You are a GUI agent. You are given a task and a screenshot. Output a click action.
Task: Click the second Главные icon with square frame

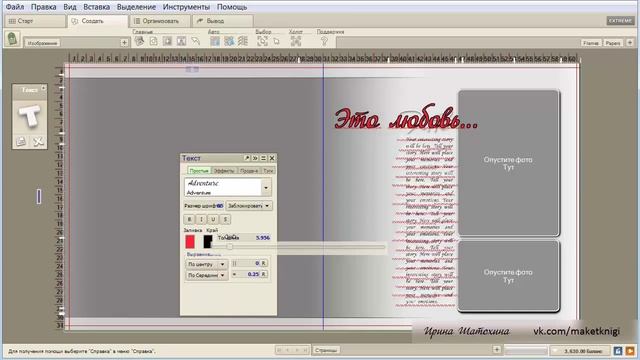(x=153, y=41)
